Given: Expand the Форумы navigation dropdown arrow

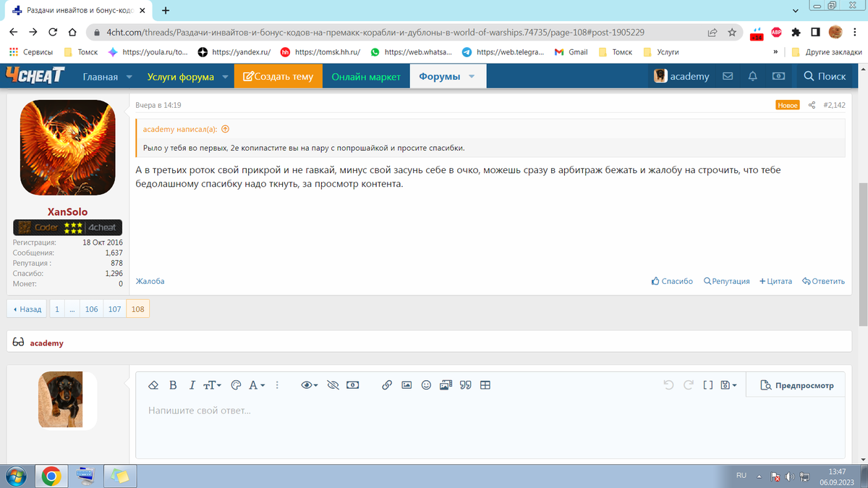Looking at the screenshot, I should (x=472, y=76).
